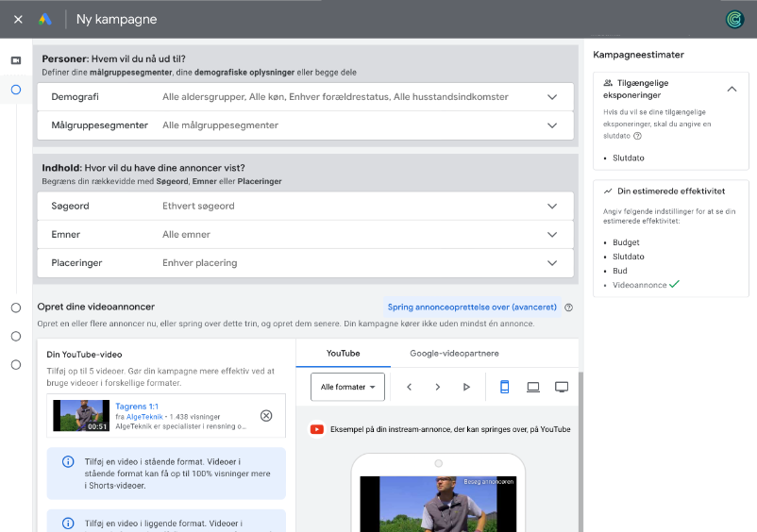Click the Google Ads logo
757x532 pixels.
pos(45,19)
